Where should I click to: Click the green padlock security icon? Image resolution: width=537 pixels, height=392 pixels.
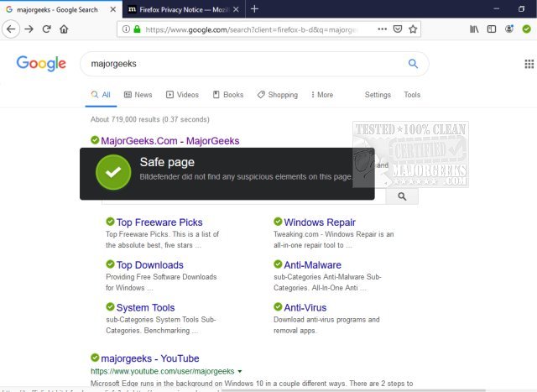137,29
